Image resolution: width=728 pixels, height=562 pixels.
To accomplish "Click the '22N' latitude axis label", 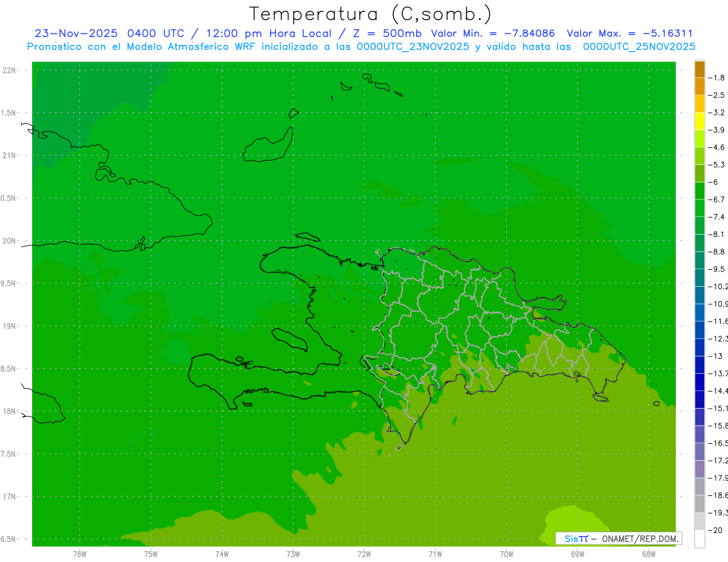I will 10,70.
